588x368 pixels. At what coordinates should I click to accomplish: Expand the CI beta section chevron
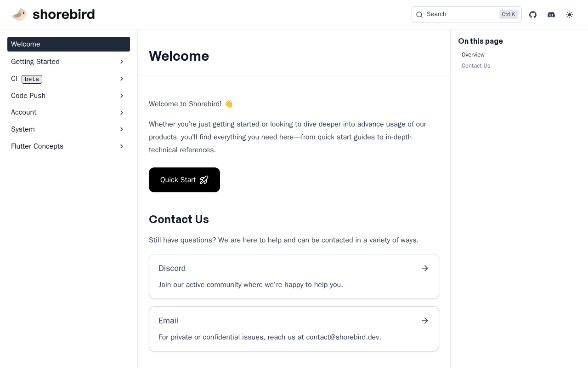122,79
